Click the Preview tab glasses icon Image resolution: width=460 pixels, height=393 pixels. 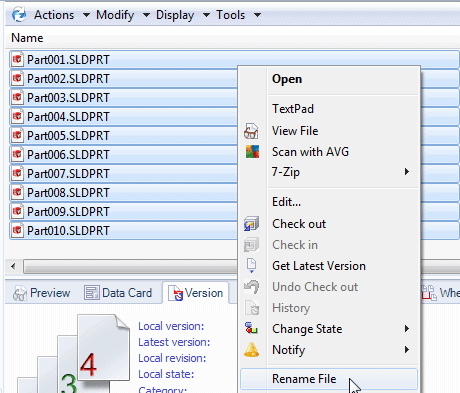click(x=20, y=294)
